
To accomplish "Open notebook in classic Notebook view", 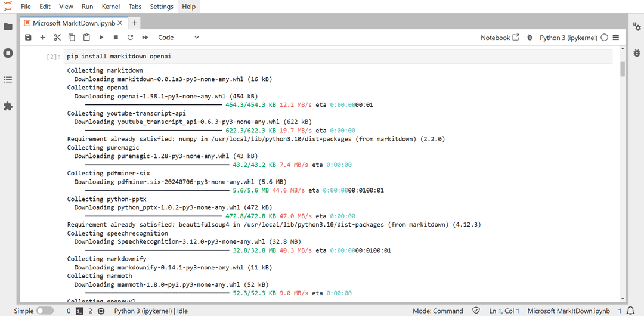I will pyautogui.click(x=500, y=38).
